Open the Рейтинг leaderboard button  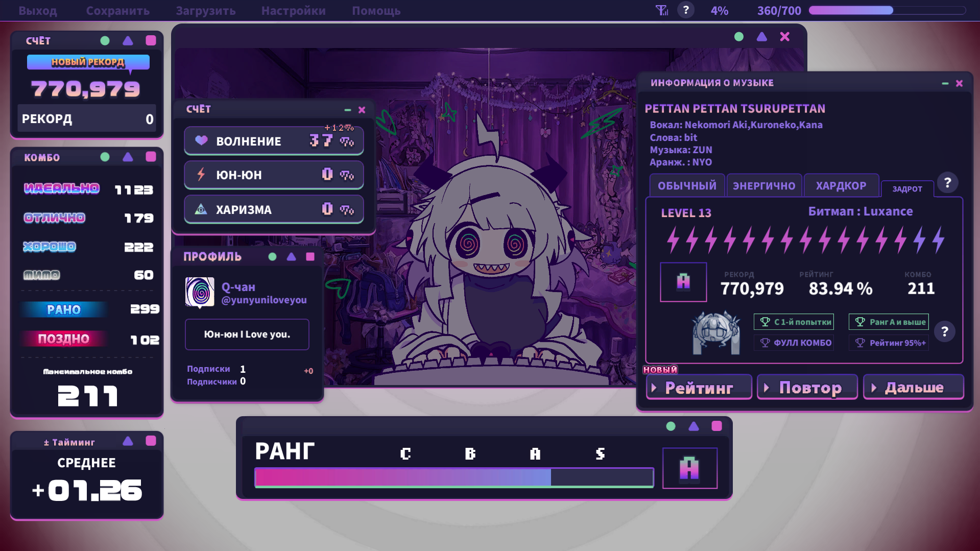click(x=699, y=388)
